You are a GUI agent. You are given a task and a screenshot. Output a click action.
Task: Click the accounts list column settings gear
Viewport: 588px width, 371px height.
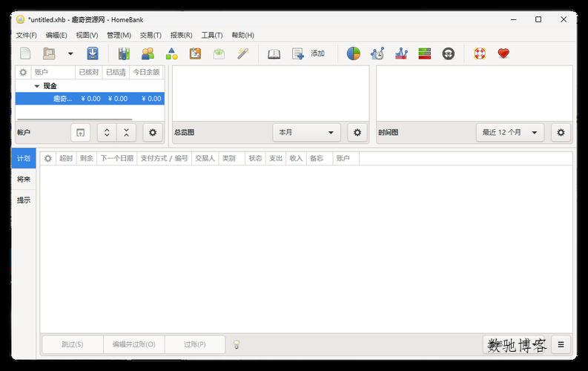tap(23, 72)
